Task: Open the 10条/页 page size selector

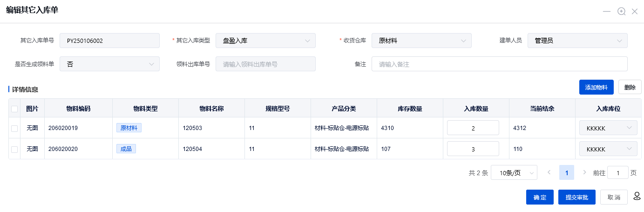Action: [x=514, y=173]
